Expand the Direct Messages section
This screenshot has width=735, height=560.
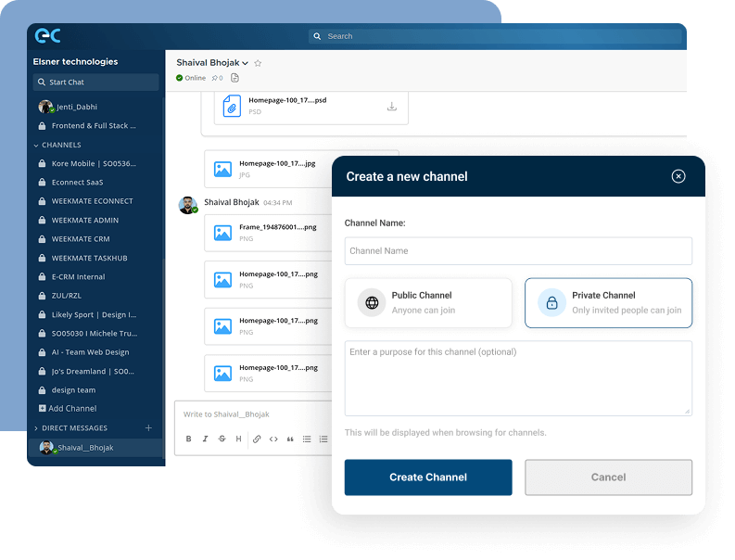tap(35, 428)
